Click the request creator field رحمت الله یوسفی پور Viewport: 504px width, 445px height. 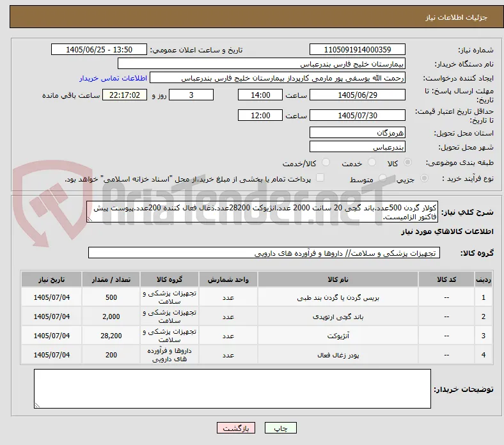[x=278, y=78]
